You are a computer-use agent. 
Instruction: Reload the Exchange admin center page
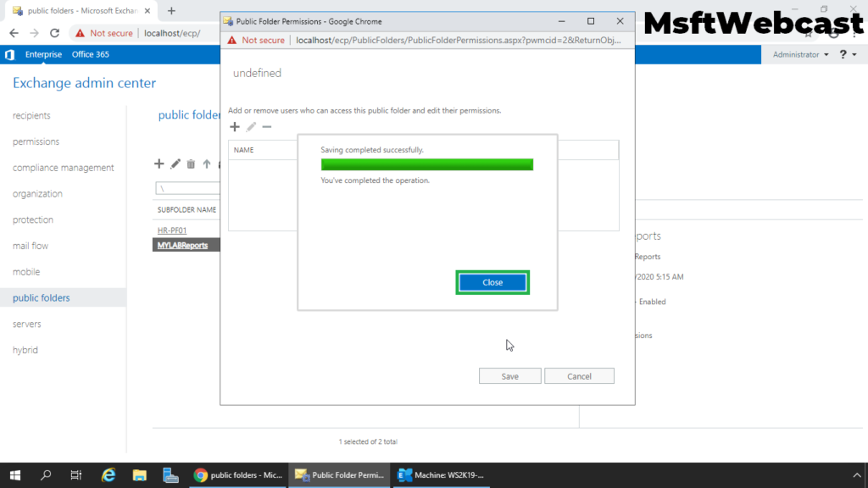[54, 33]
